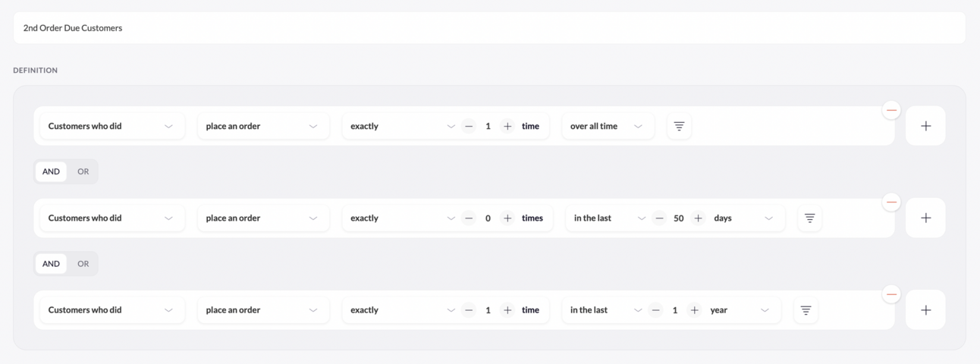Open 'Customers who did' dropdown in the '50 days' row
This screenshot has height=364, width=980.
tap(112, 218)
